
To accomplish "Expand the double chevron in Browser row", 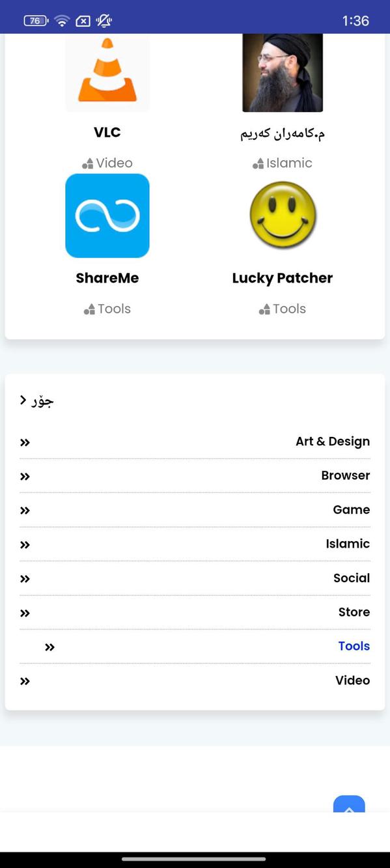I will pyautogui.click(x=25, y=477).
